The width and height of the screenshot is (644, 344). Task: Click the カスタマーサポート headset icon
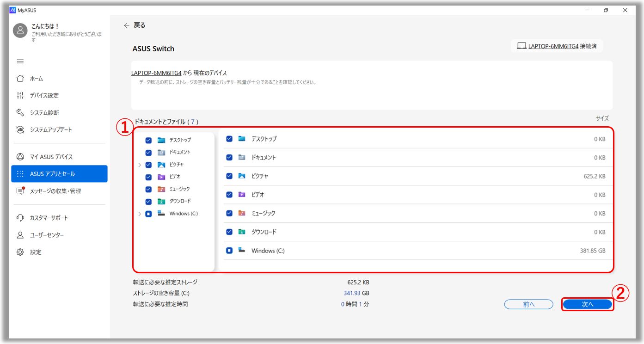point(20,218)
